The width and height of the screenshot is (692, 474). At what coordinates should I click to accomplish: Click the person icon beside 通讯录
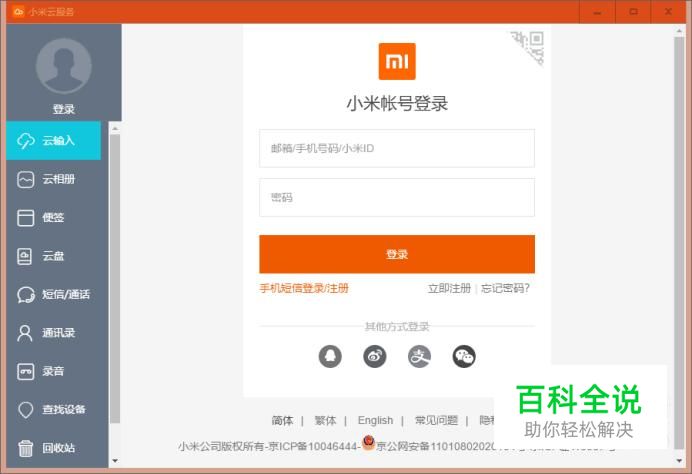[25, 333]
